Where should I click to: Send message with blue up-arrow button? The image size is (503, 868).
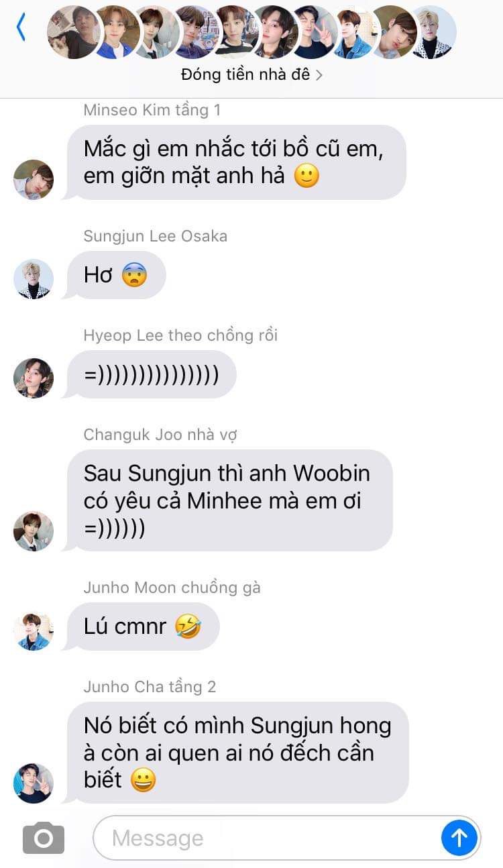tap(459, 838)
